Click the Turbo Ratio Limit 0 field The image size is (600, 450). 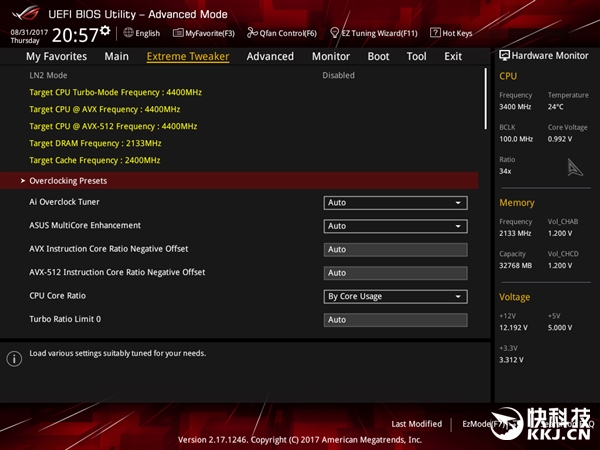[x=395, y=320]
